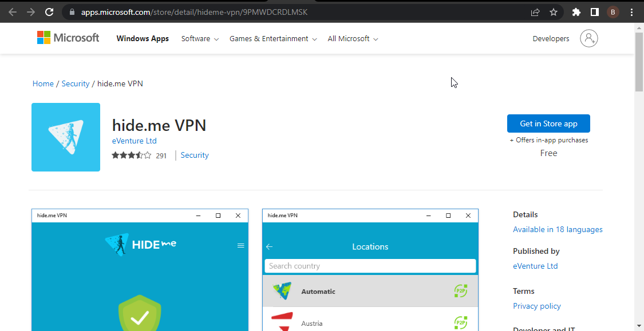644x331 pixels.
Task: Click the browser back arrow
Action: [13, 12]
